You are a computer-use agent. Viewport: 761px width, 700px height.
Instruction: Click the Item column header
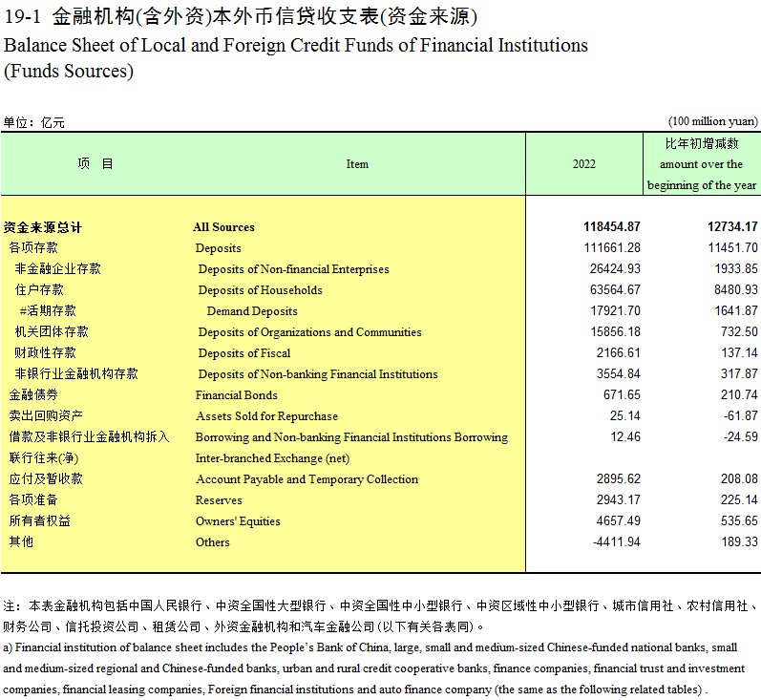[357, 164]
